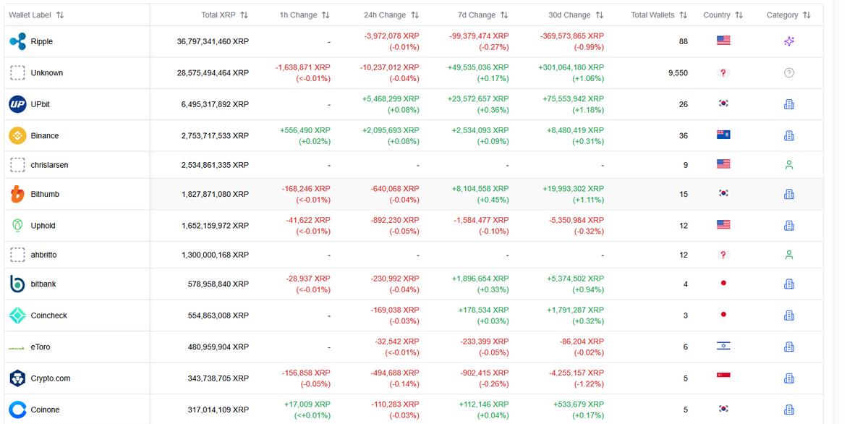Click the red question mark country indicator for Unknown
The width and height of the screenshot is (868, 424).
[722, 72]
